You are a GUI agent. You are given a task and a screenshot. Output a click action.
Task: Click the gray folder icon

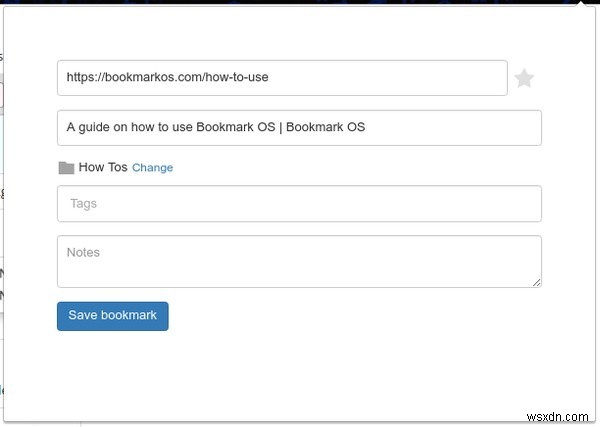(x=66, y=168)
